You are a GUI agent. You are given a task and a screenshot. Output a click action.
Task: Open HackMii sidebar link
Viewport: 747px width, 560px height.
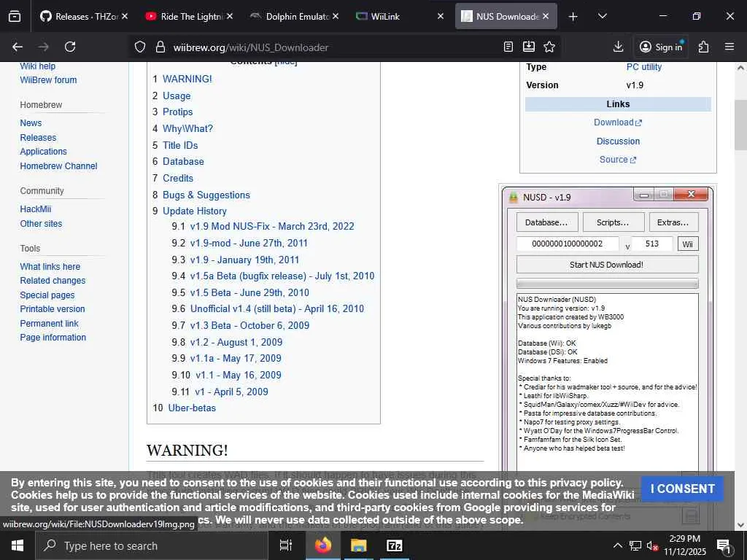pyautogui.click(x=35, y=209)
